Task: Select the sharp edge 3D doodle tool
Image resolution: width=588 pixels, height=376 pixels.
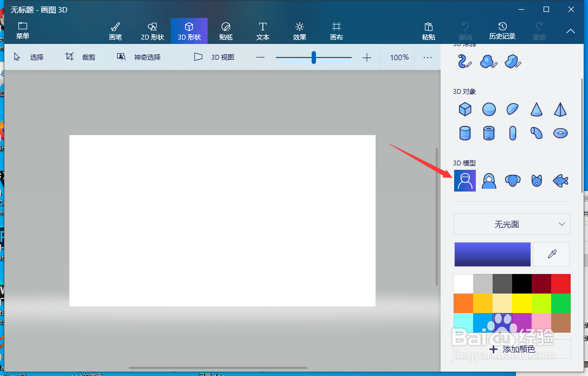Action: click(513, 61)
